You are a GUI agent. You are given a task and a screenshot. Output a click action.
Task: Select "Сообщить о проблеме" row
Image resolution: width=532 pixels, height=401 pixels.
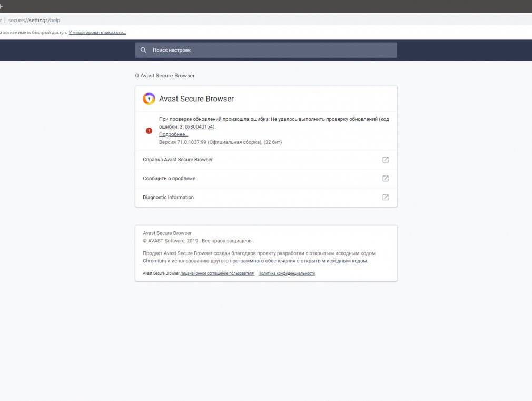click(266, 179)
